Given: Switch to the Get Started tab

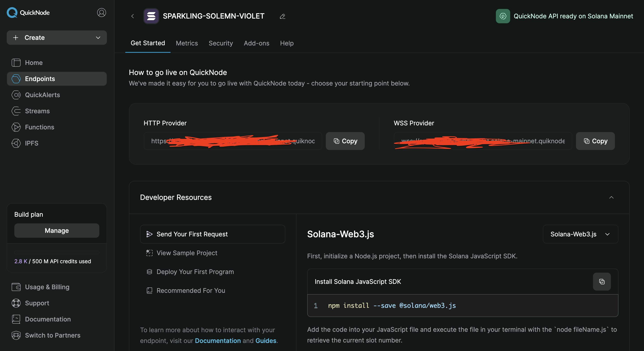Looking at the screenshot, I should (x=148, y=43).
